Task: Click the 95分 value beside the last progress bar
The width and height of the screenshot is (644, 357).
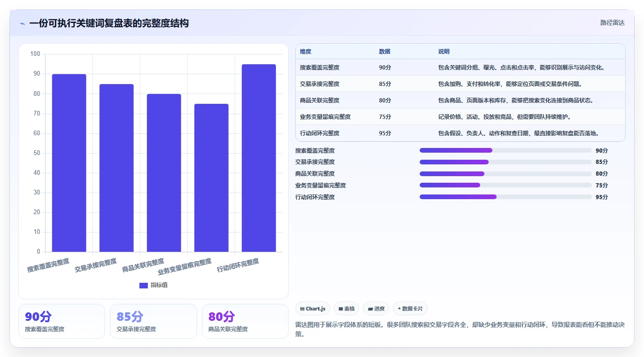Action: (x=602, y=197)
